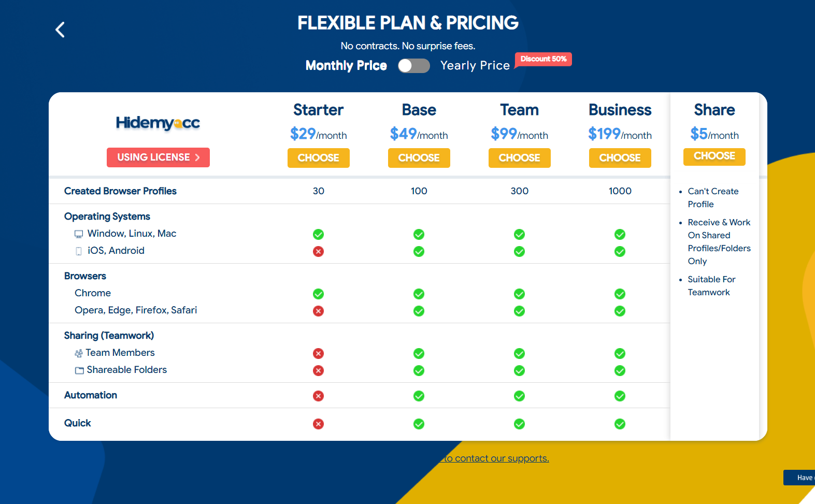Click the green check for Business Automation
The width and height of the screenshot is (815, 504).
pos(620,396)
